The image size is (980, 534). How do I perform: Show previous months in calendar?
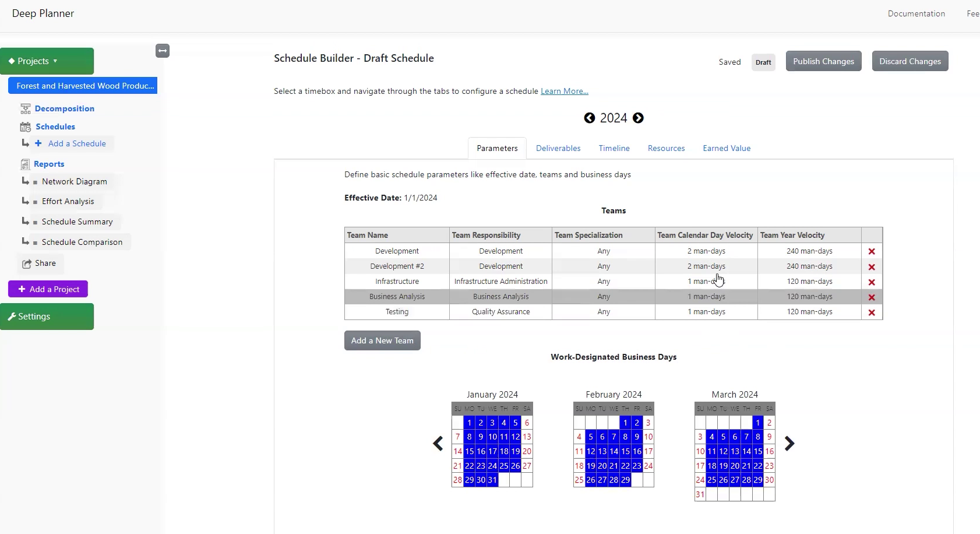click(x=438, y=444)
